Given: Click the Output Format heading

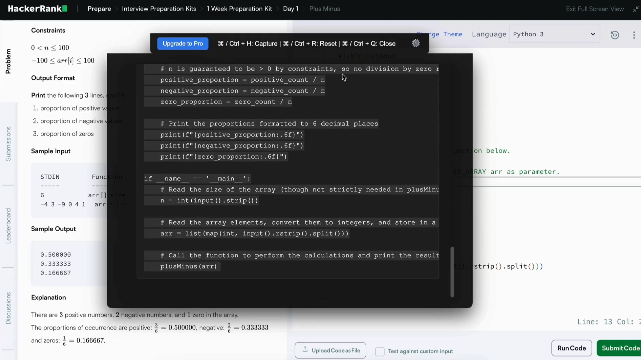Looking at the screenshot, I should 53,78.
